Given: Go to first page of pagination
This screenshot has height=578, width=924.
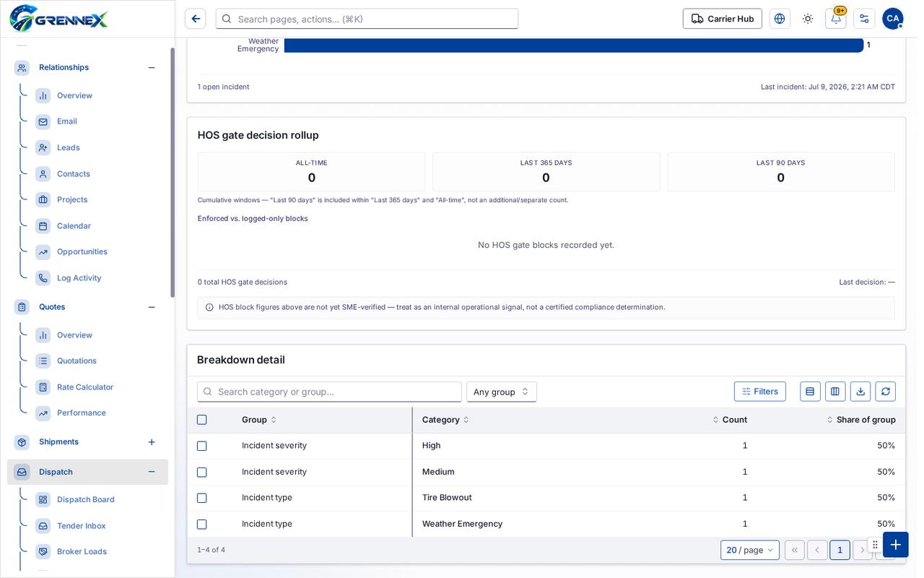Looking at the screenshot, I should coord(795,550).
